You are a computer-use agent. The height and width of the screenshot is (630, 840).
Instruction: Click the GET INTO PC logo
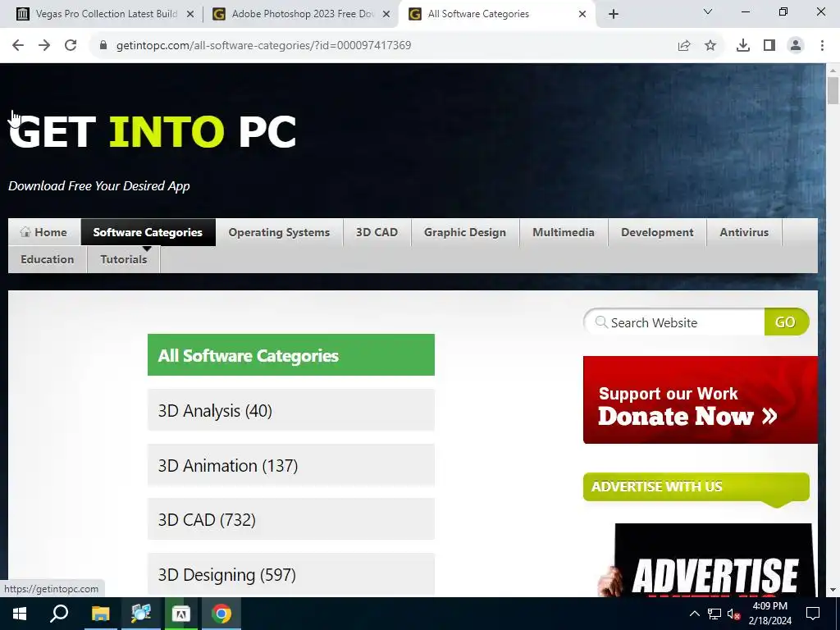coord(153,131)
